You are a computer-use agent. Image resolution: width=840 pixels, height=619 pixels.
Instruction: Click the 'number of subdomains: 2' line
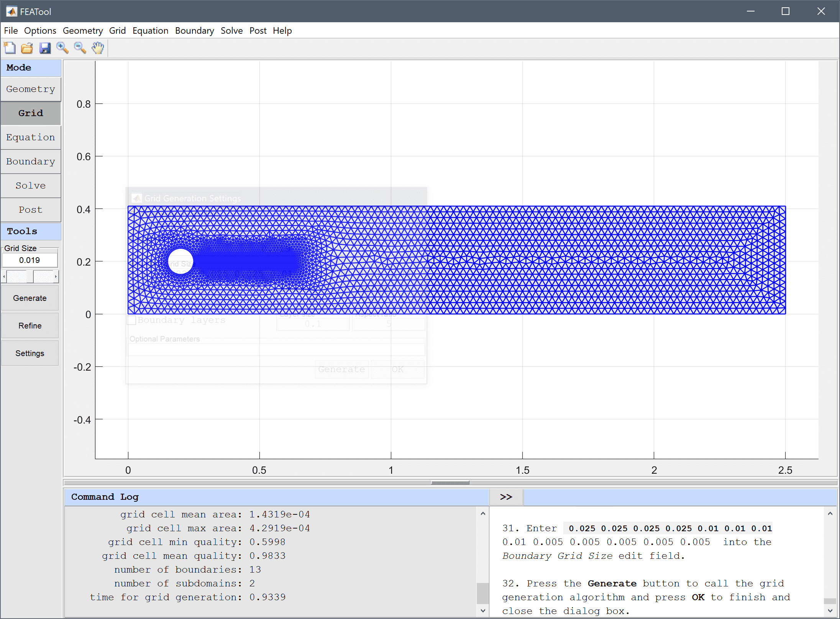(x=184, y=584)
